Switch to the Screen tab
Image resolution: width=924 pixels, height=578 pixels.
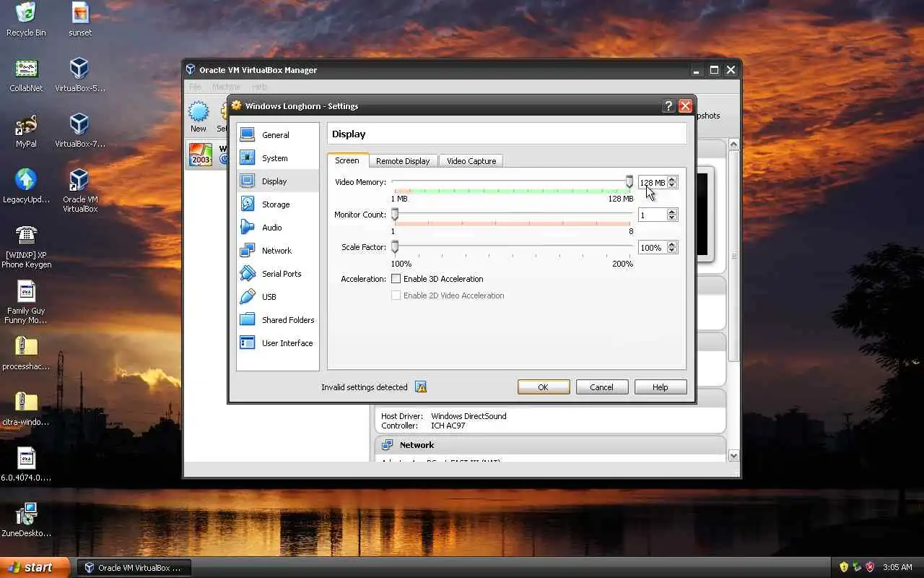pos(347,160)
